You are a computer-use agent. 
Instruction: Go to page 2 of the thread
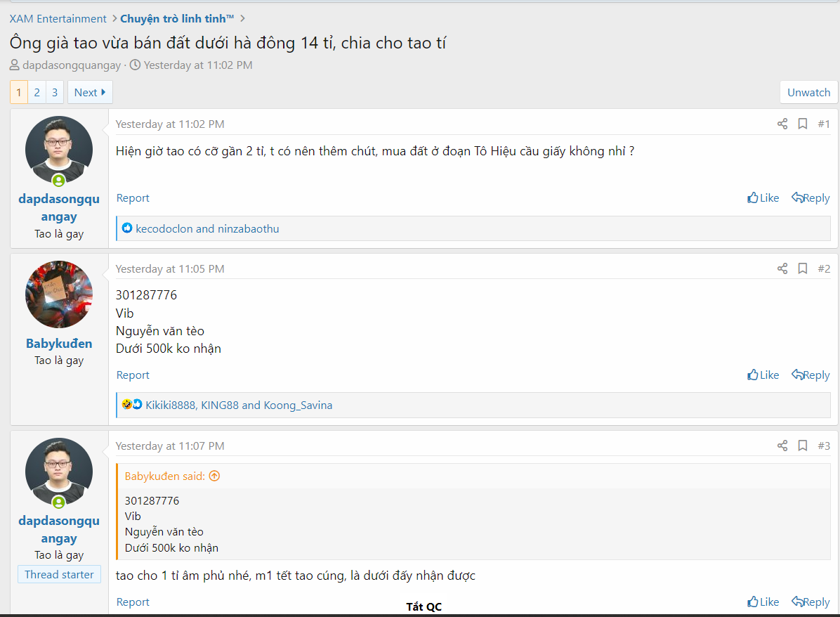(x=37, y=92)
